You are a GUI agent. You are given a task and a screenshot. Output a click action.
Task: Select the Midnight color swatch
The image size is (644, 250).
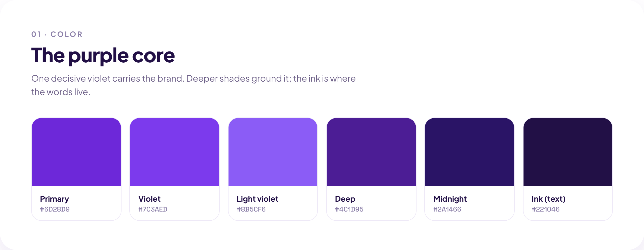[x=469, y=152]
